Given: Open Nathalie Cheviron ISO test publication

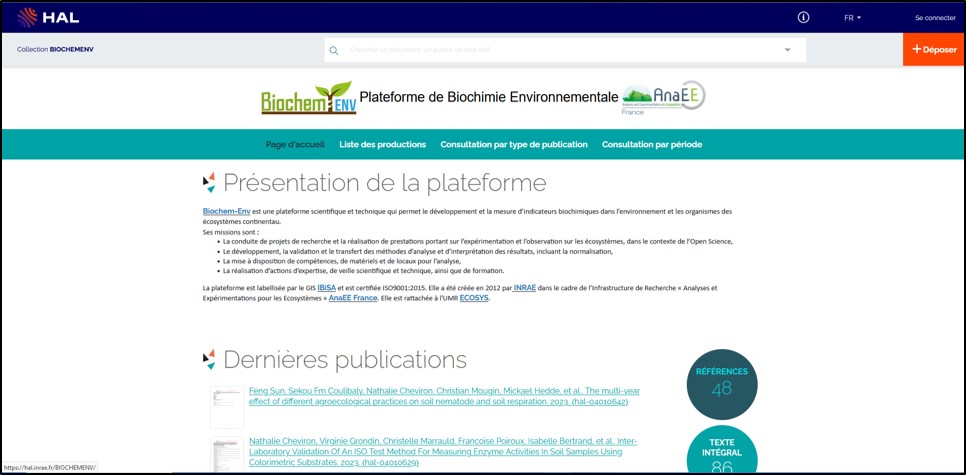Looking at the screenshot, I should (443, 452).
